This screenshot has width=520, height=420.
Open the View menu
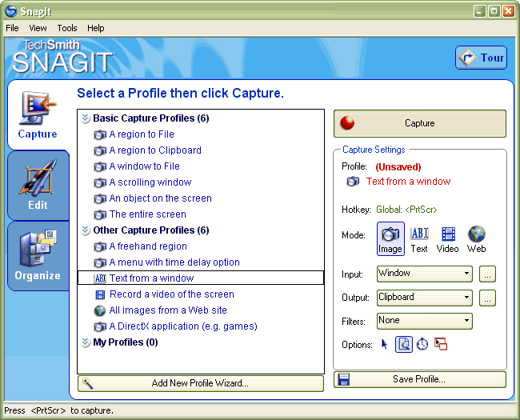38,28
